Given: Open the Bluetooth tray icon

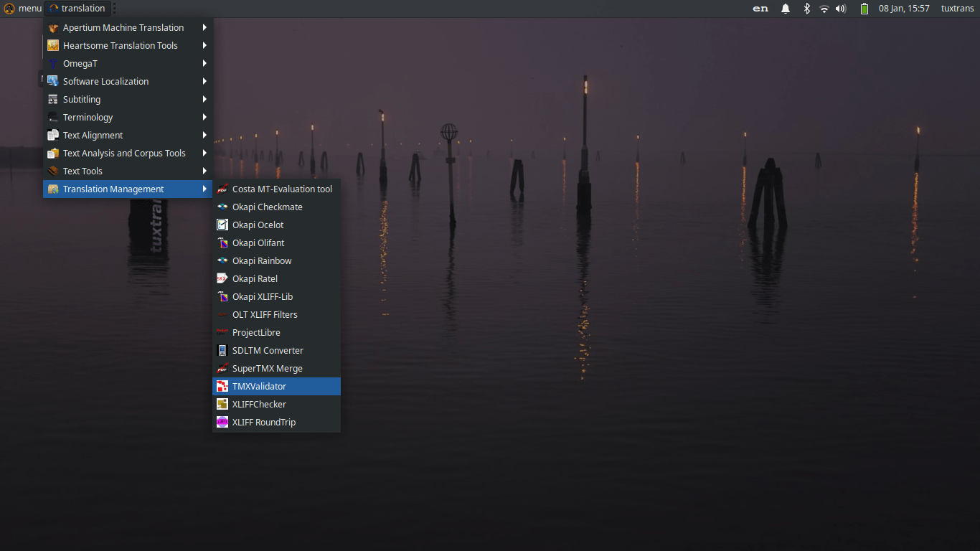Looking at the screenshot, I should 806,9.
